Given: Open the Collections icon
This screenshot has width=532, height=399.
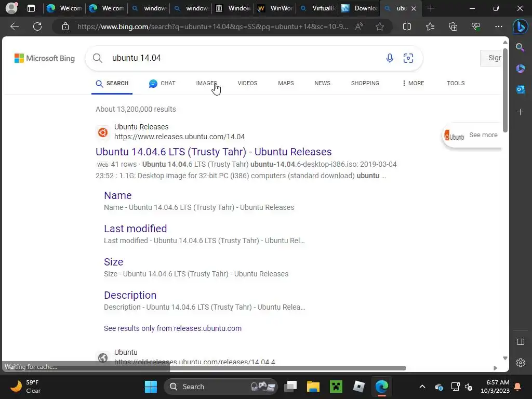Looking at the screenshot, I should pos(453,26).
